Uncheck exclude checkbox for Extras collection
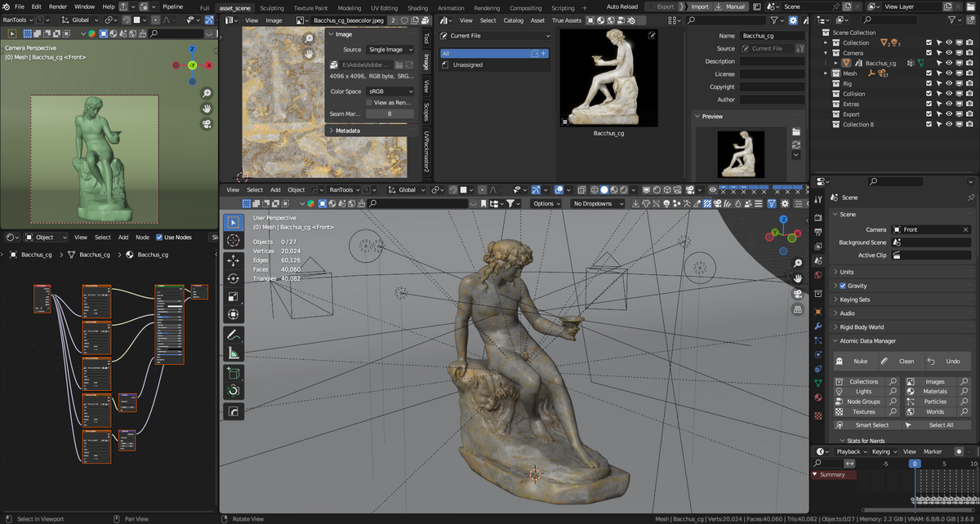Viewport: 980px width, 524px height. coord(929,104)
